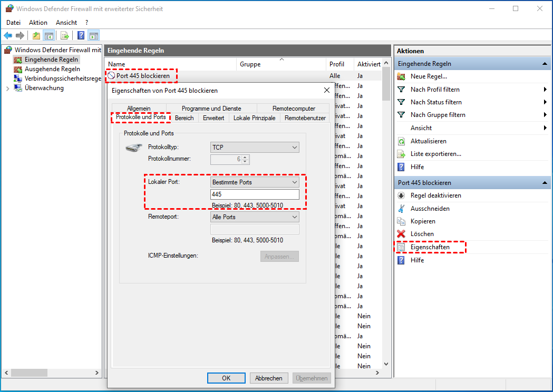The image size is (553, 392).
Task: Expand the Nach Status filtern submenu arrow
Action: [545, 102]
